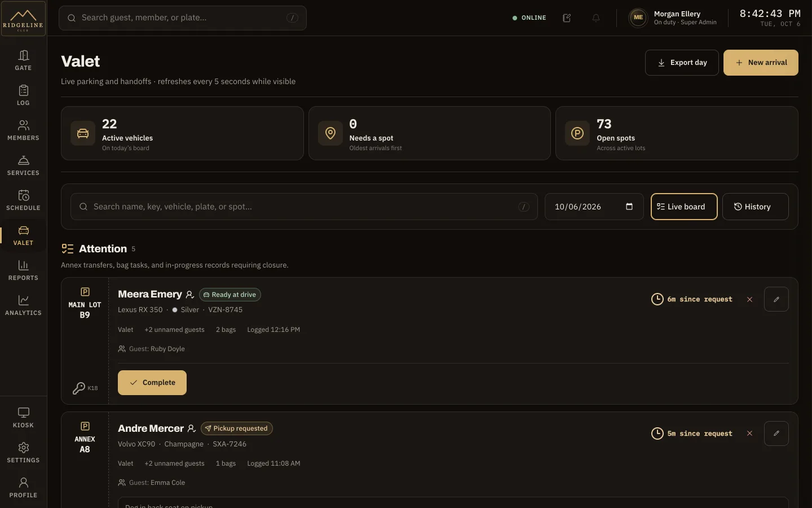Image resolution: width=812 pixels, height=508 pixels.
Task: Open Schedule from the sidebar
Action: [23, 200]
